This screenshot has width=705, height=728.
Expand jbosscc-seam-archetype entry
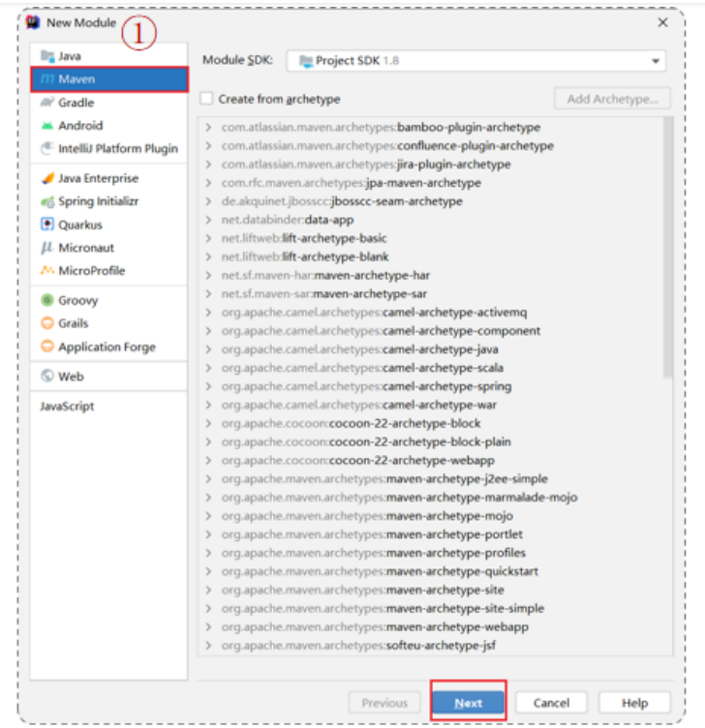tap(208, 201)
